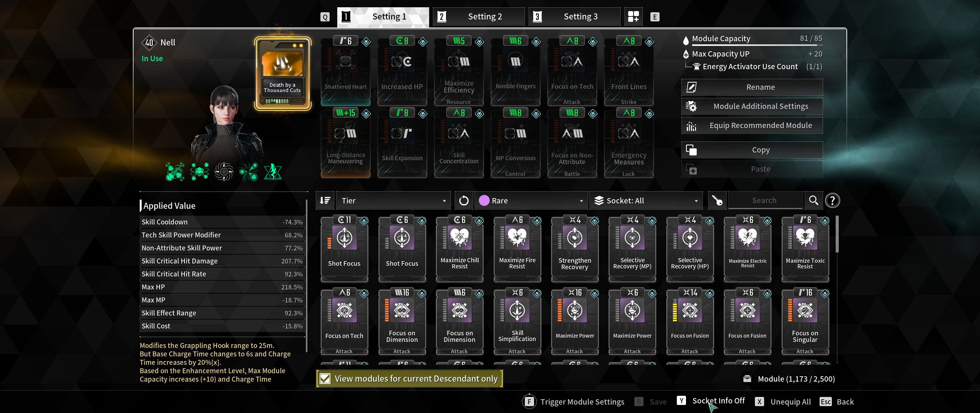
Task: Uncheck View modules for current Descendant only
Action: click(x=325, y=379)
